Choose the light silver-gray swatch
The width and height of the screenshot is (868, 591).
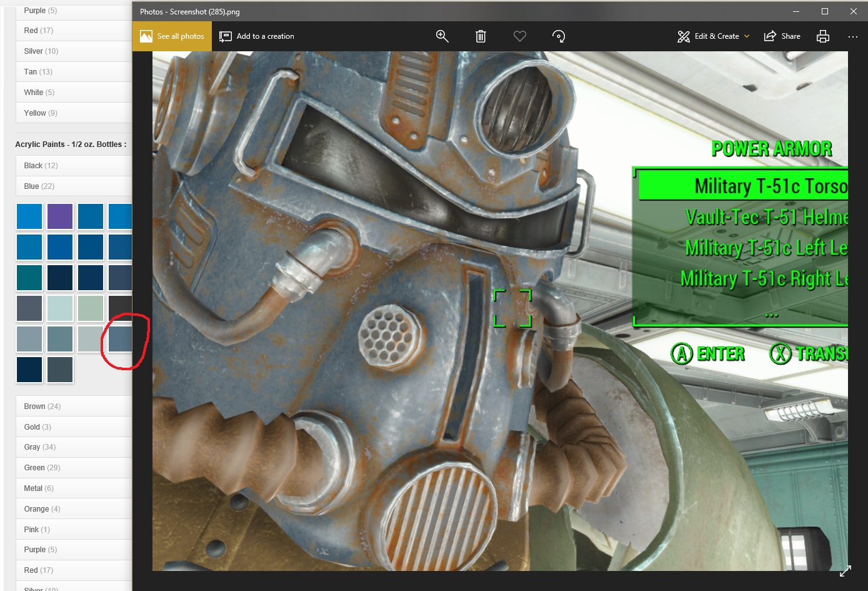pos(91,339)
